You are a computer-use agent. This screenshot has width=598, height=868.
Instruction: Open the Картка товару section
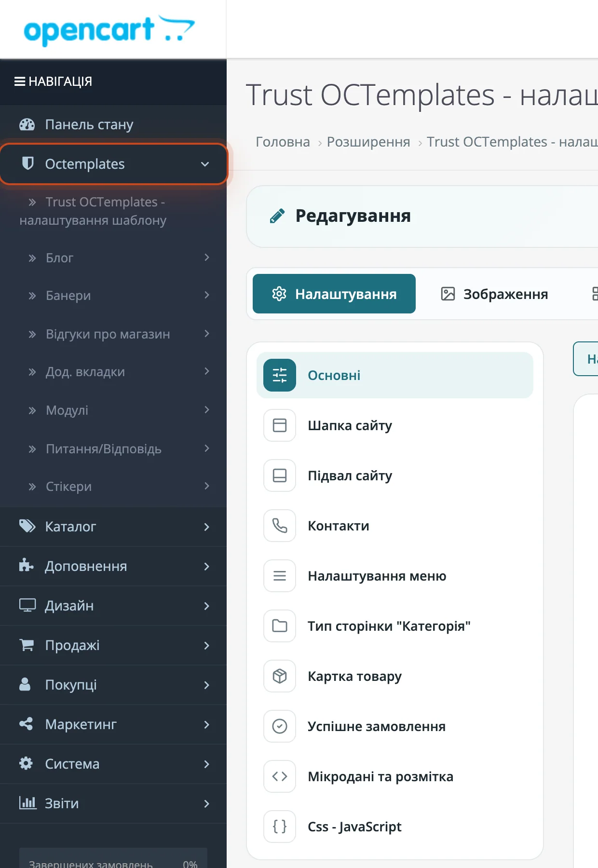[x=395, y=676]
